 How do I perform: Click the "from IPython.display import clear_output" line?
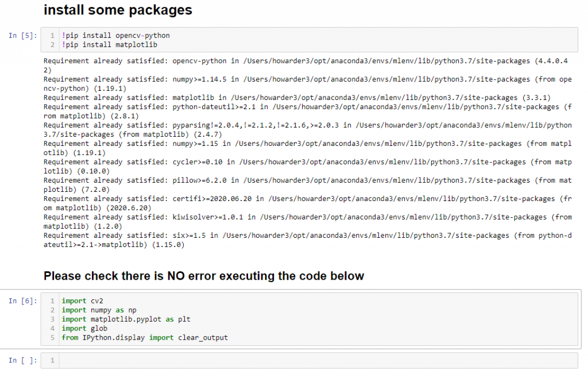click(145, 338)
